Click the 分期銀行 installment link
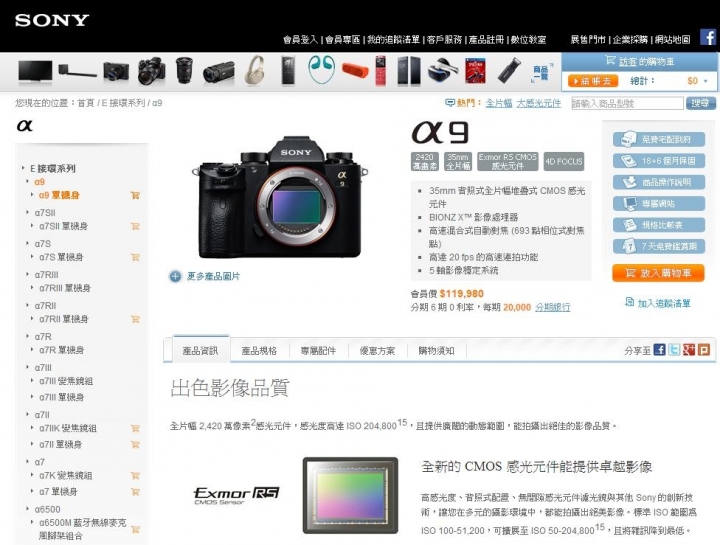720x545 pixels. [x=553, y=307]
